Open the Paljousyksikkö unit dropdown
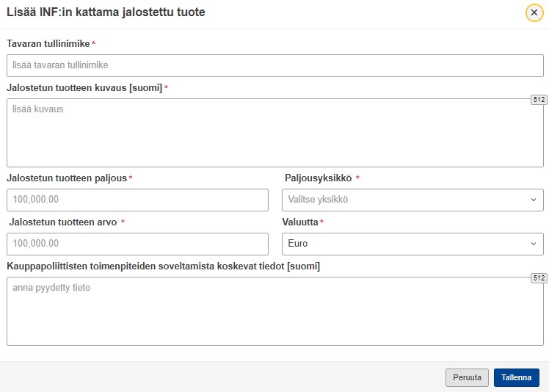The image size is (549, 392). click(x=412, y=200)
